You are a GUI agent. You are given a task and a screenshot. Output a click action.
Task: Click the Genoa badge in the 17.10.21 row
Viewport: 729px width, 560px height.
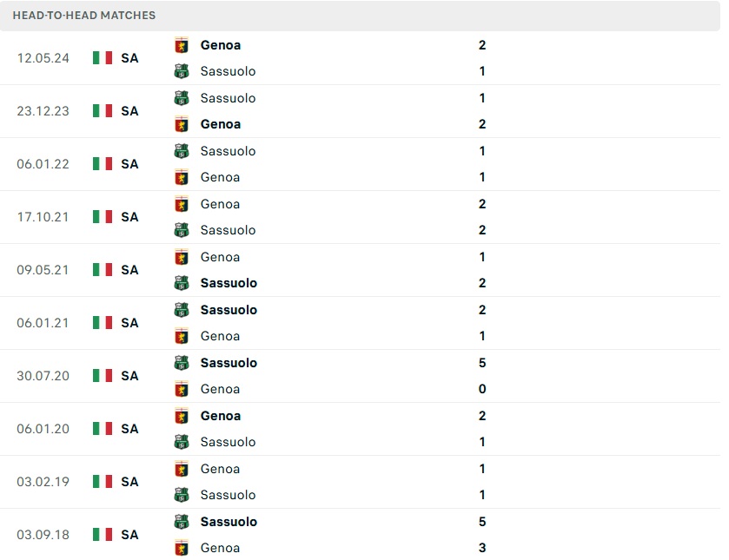tap(181, 204)
